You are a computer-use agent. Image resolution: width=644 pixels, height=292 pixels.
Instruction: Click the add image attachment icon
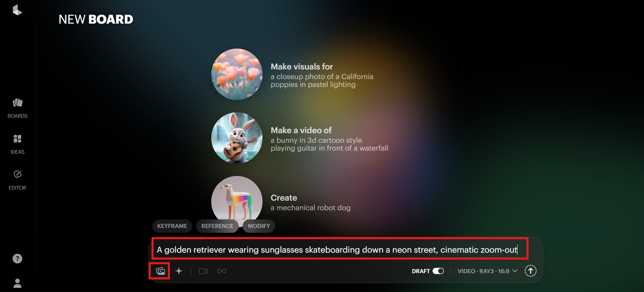pos(160,271)
